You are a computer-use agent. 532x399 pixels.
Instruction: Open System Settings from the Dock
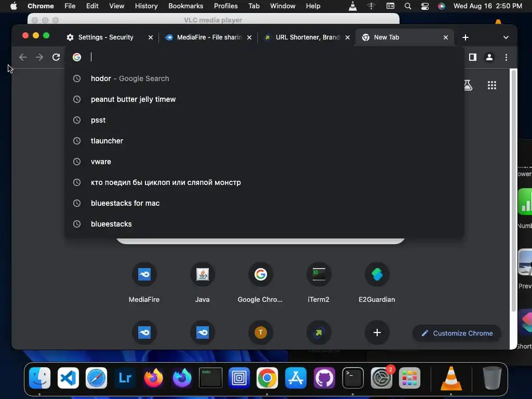tap(381, 378)
